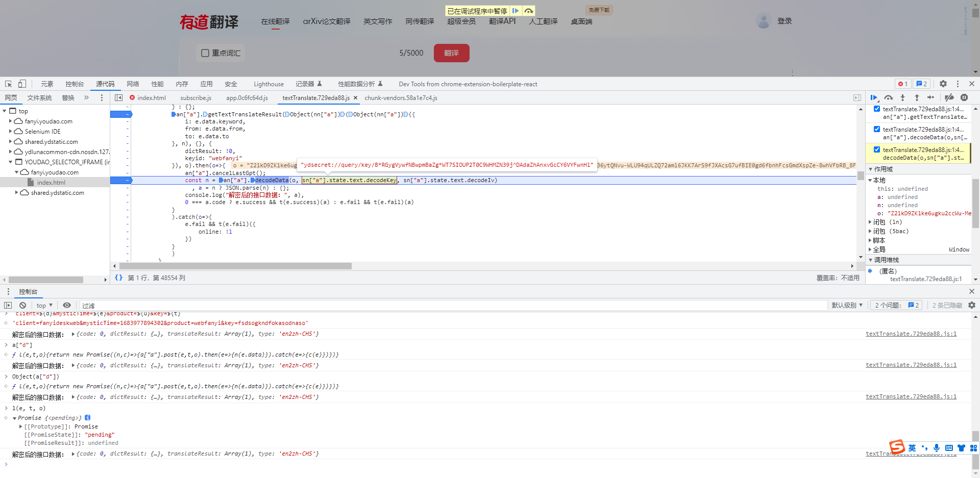
Task: Deactivate breakpoints icon in debugger toolbar
Action: [x=949, y=97]
